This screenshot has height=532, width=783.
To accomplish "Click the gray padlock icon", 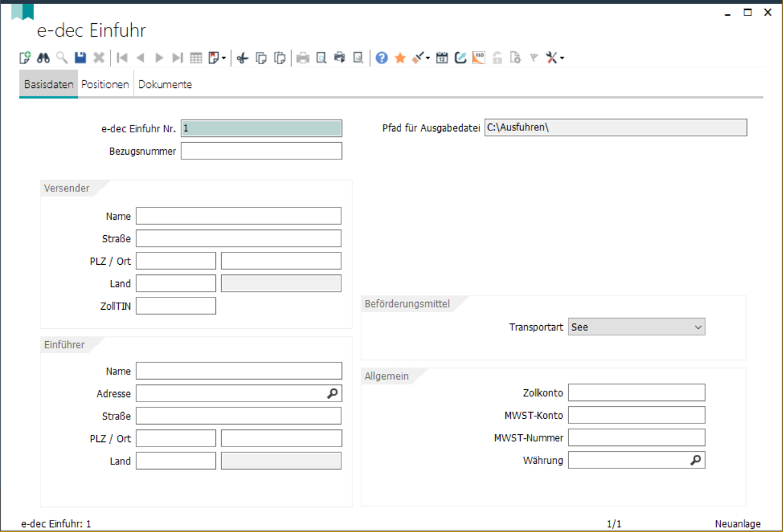I will (497, 58).
